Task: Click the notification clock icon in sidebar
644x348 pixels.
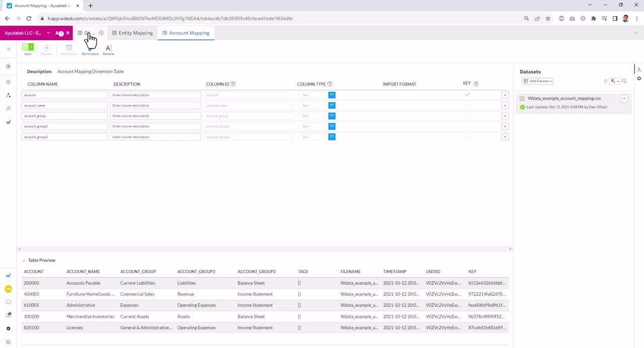Action: coord(8,315)
